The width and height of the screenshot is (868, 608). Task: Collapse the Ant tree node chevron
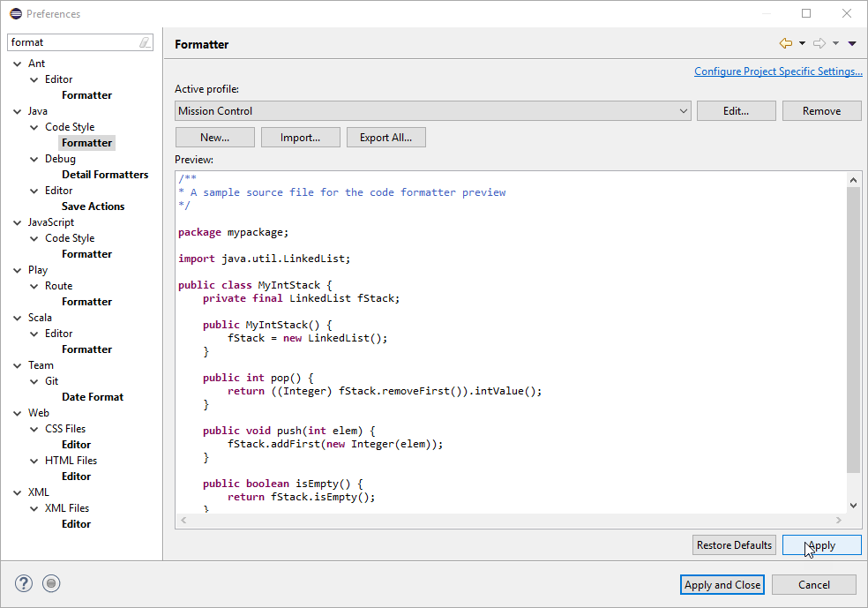pyautogui.click(x=17, y=64)
